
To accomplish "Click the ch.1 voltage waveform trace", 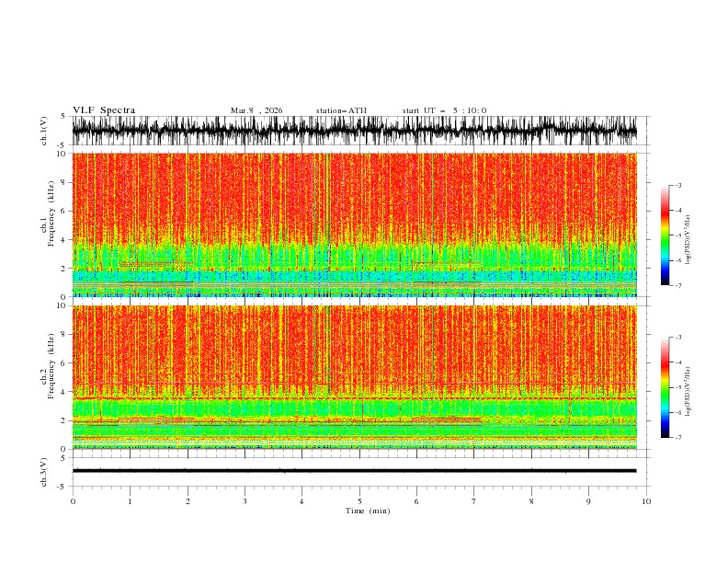I will tap(354, 131).
